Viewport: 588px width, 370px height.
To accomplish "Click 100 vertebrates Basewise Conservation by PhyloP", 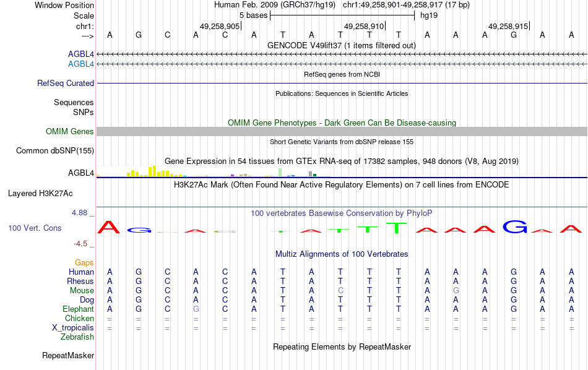I will 342,213.
